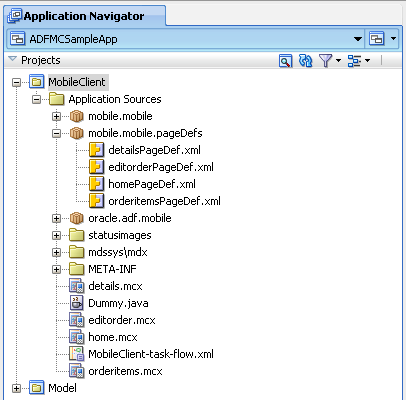
Task: Select the statusimages label
Action: (120, 235)
